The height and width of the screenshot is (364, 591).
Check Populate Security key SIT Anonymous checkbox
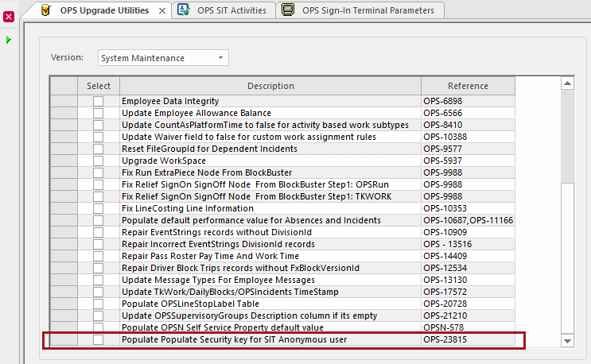click(x=99, y=339)
